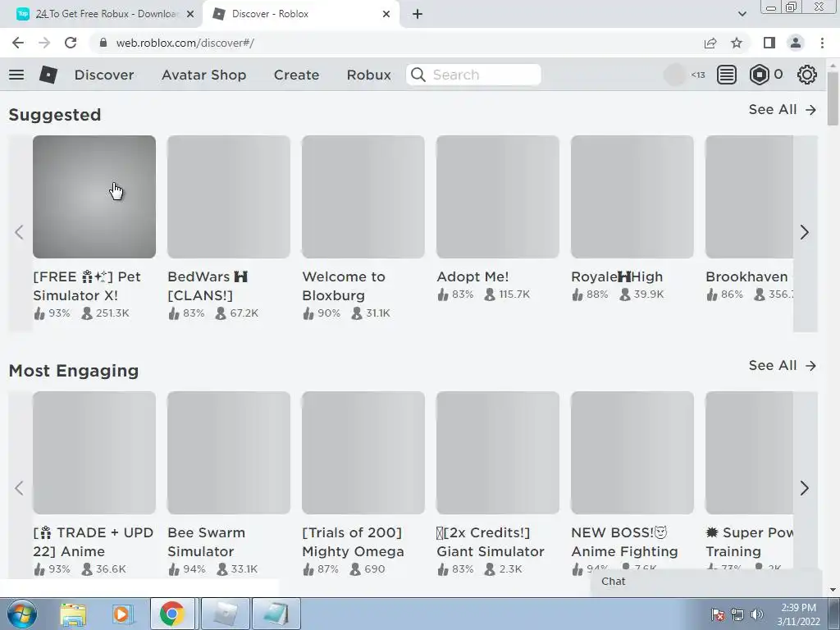The image size is (840, 630).
Task: Open the Adopt Me! thumbnail
Action: (x=498, y=197)
